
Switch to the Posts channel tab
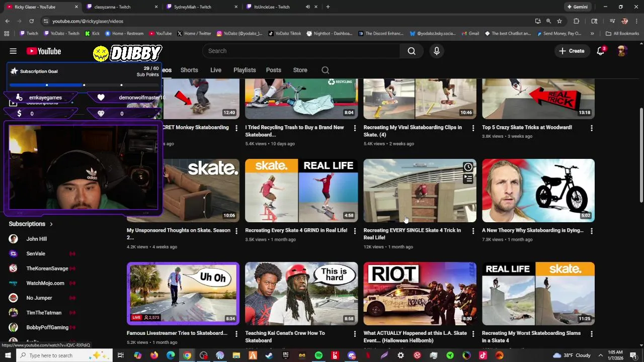(274, 70)
